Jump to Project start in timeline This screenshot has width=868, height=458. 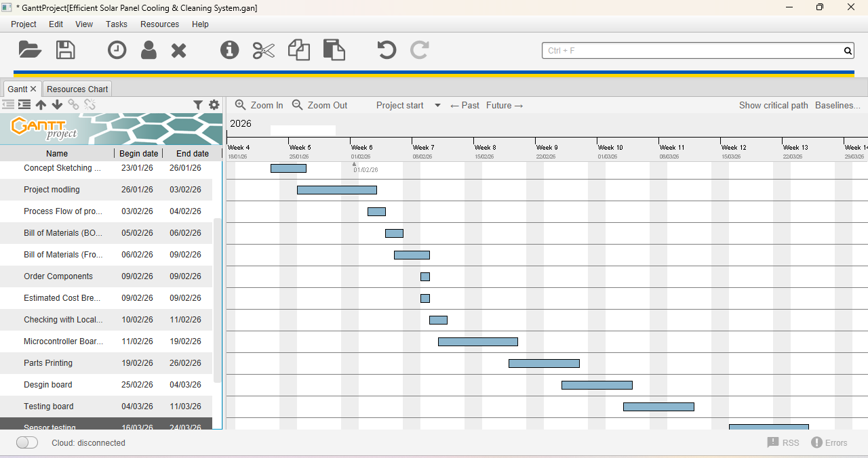tap(400, 105)
